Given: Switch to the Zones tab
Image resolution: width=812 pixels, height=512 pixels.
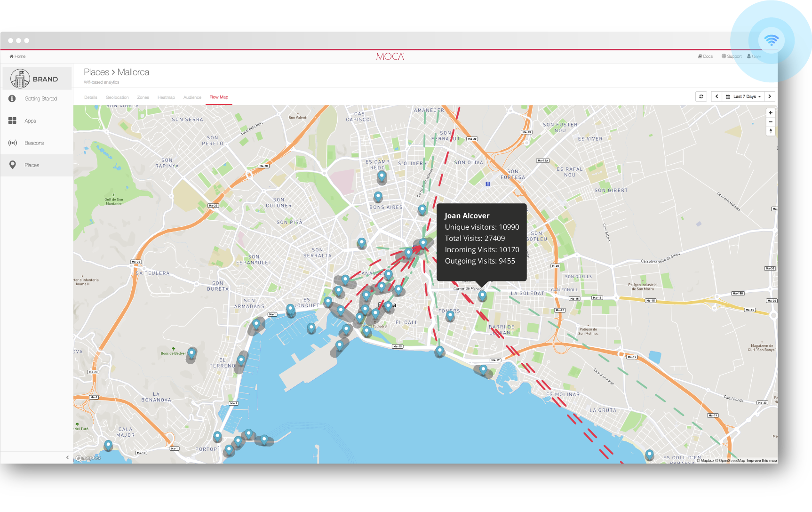Looking at the screenshot, I should [x=143, y=97].
